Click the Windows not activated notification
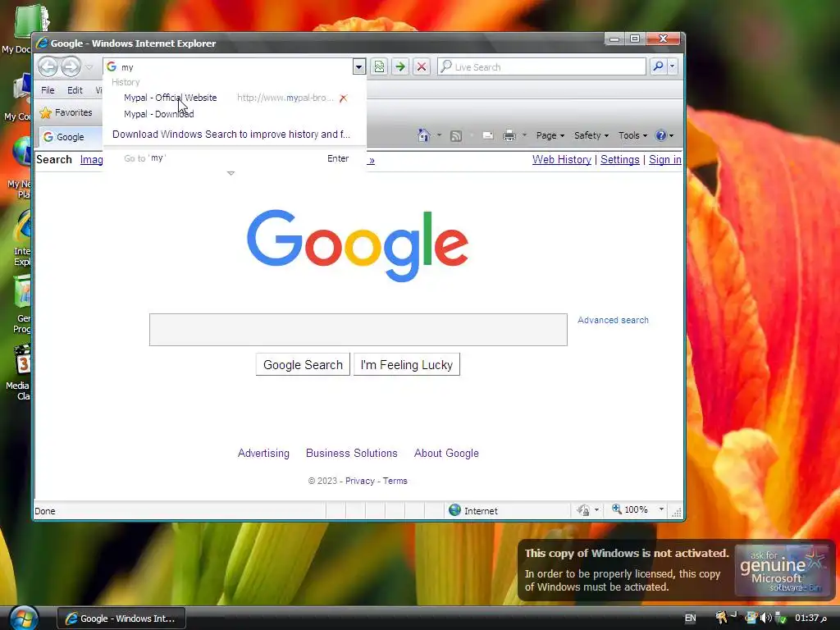 (x=676, y=570)
